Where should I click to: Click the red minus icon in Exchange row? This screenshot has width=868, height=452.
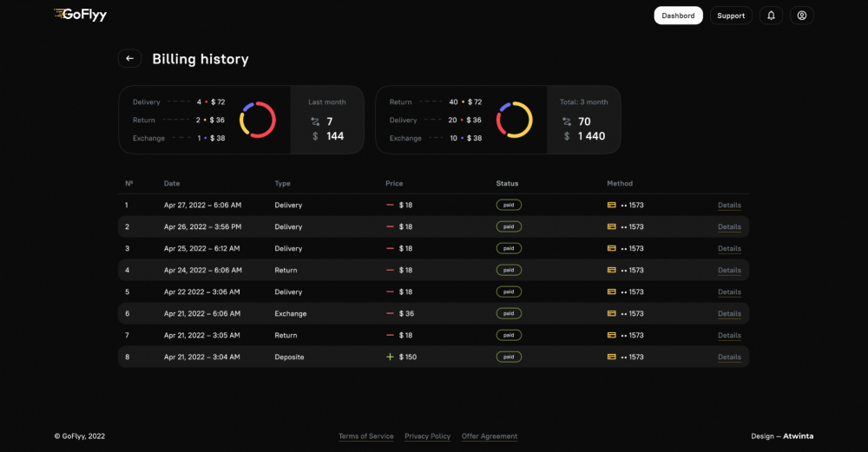tap(390, 314)
